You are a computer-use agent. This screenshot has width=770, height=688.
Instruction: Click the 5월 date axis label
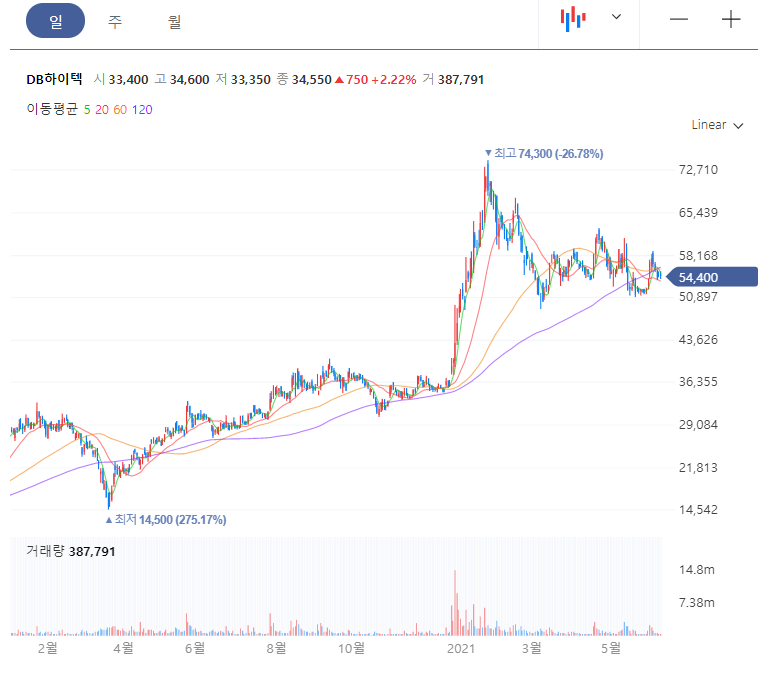pos(611,648)
